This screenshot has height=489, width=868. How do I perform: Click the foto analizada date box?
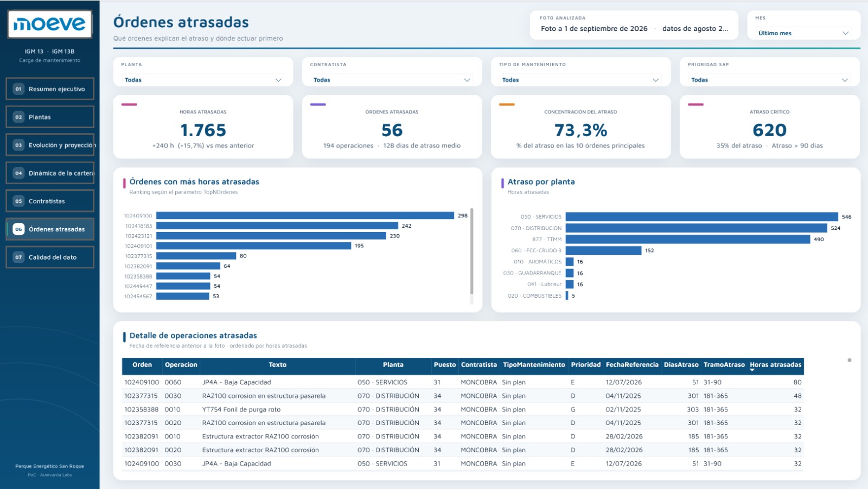point(634,25)
